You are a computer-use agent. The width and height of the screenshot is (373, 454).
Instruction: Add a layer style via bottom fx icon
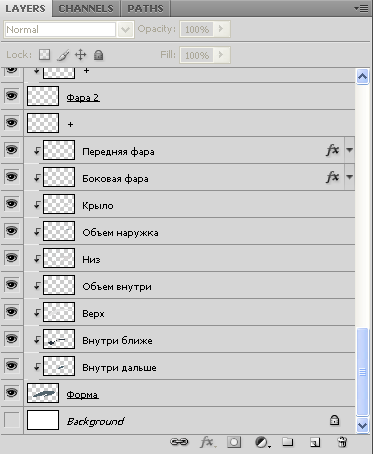click(207, 442)
